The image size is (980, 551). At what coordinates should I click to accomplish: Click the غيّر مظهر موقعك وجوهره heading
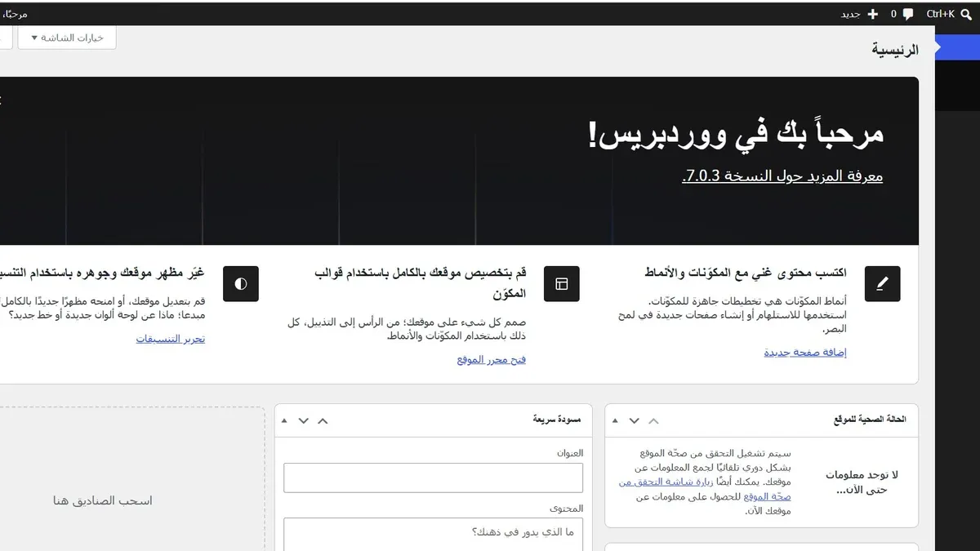102,272
